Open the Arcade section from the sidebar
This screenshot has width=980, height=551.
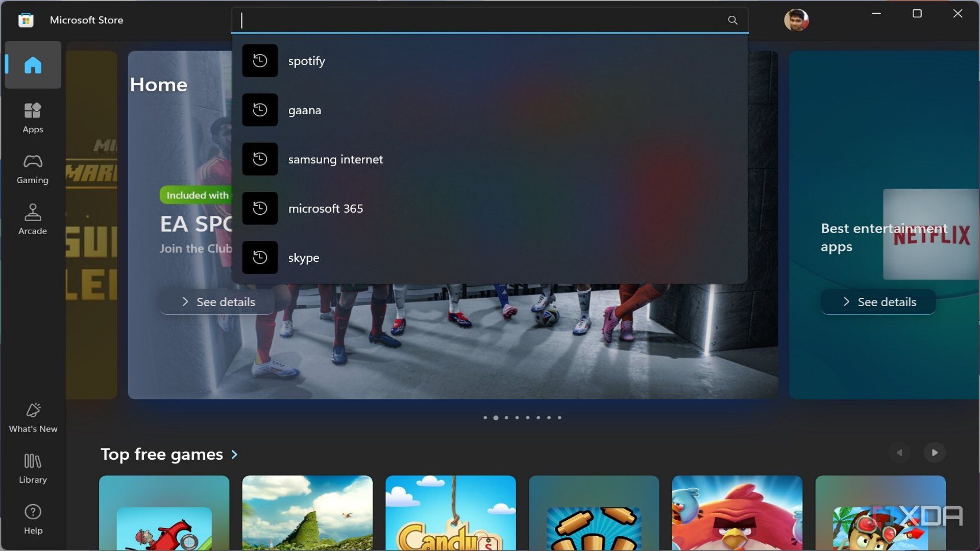point(33,219)
